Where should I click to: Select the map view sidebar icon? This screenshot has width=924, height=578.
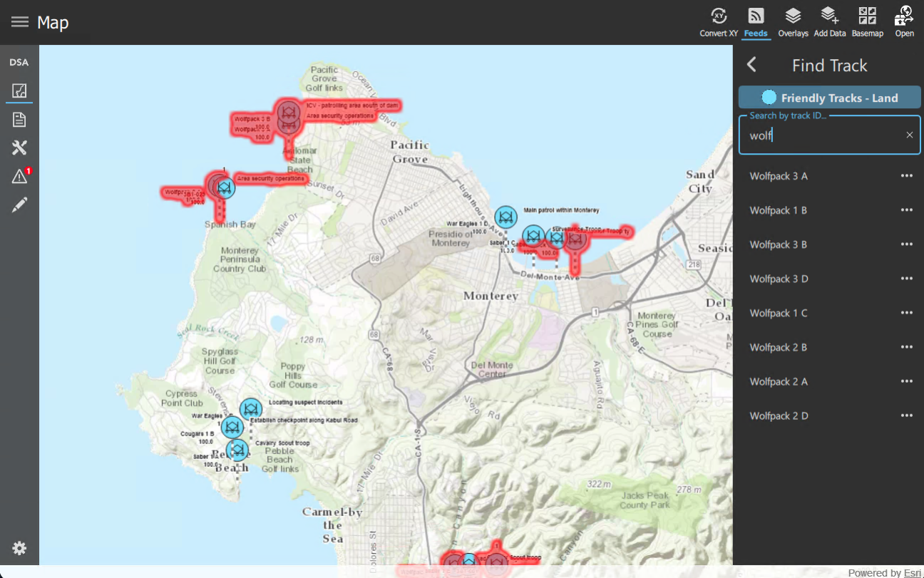pos(19,91)
